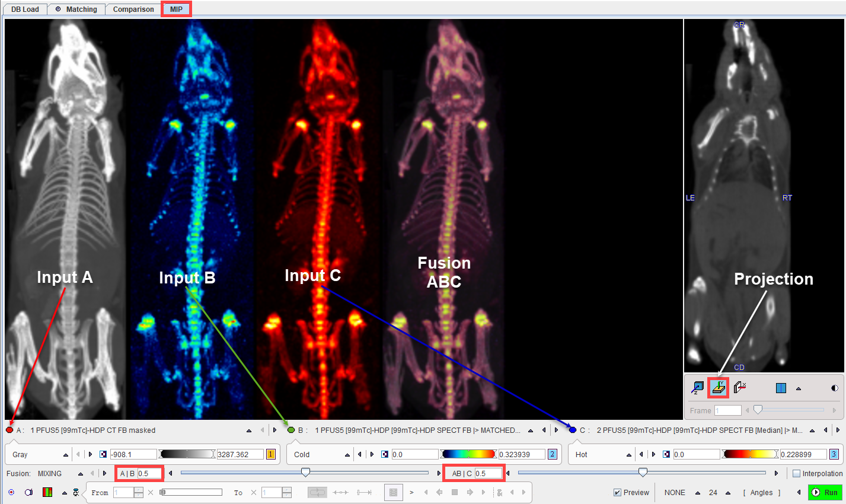The image size is (846, 504).
Task: Uncheck the Preview checkbox
Action: (617, 493)
